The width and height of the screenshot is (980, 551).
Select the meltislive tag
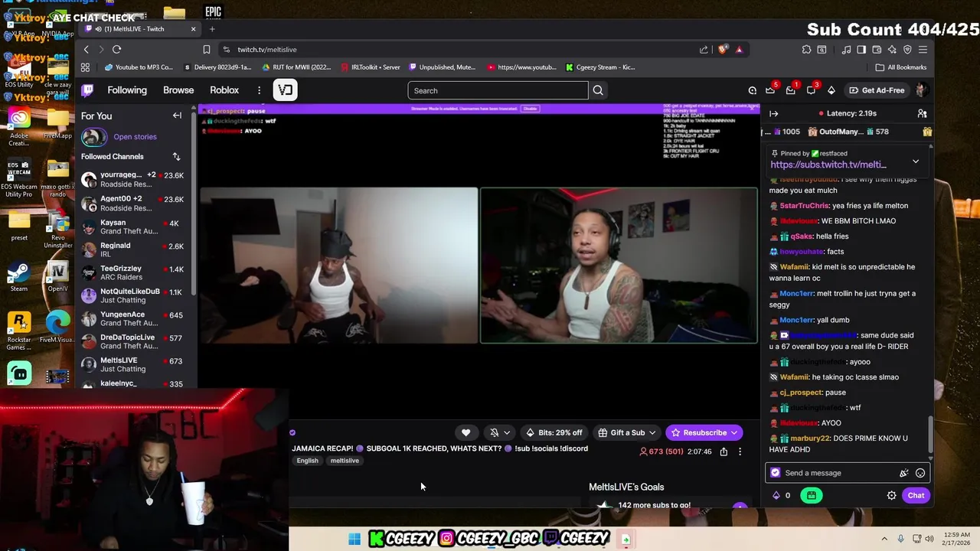(345, 461)
